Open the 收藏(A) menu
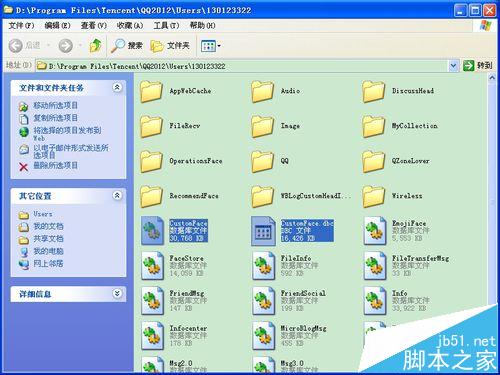The image size is (500, 375). [x=130, y=25]
